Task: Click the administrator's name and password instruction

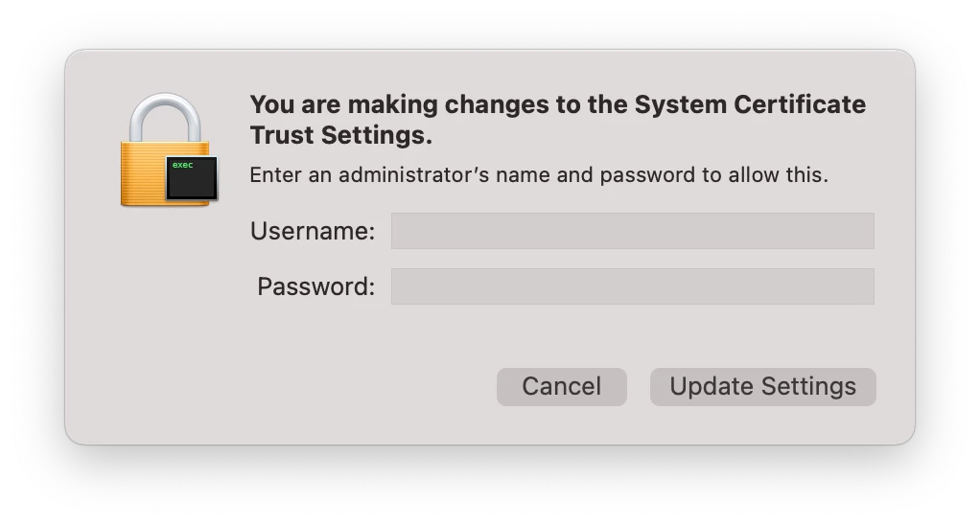Action: pos(539,174)
